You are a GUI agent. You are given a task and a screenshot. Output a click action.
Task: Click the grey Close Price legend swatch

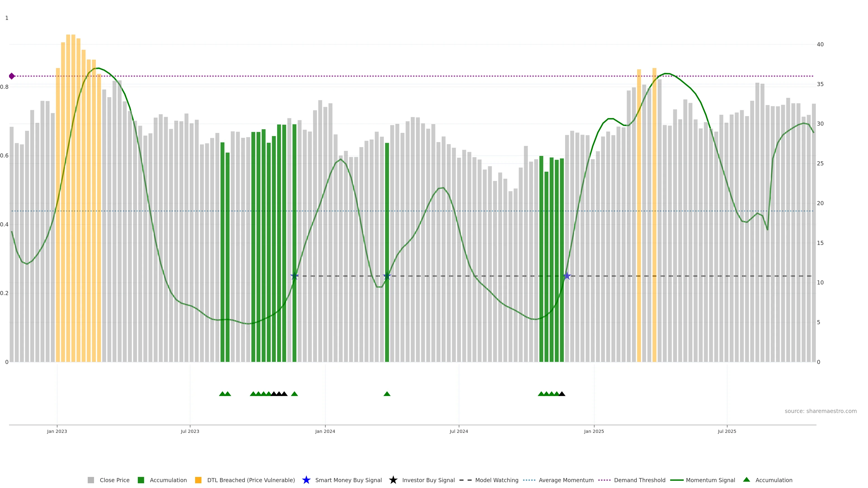coord(91,480)
